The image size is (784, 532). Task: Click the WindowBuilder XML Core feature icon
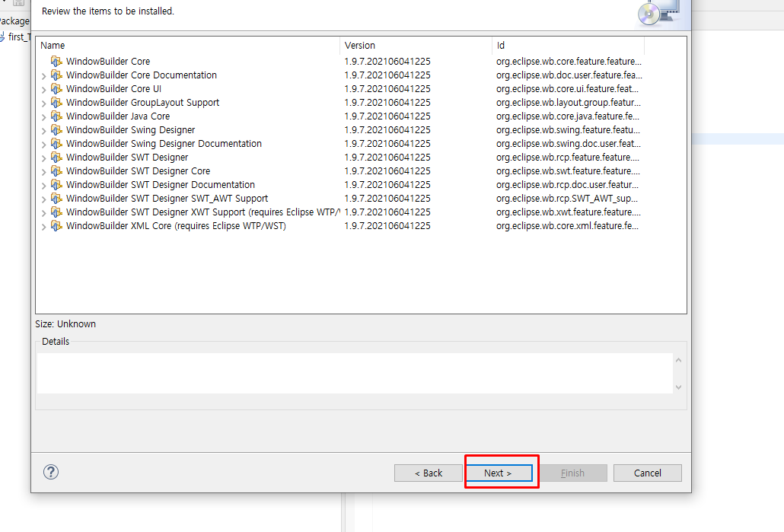tap(56, 226)
